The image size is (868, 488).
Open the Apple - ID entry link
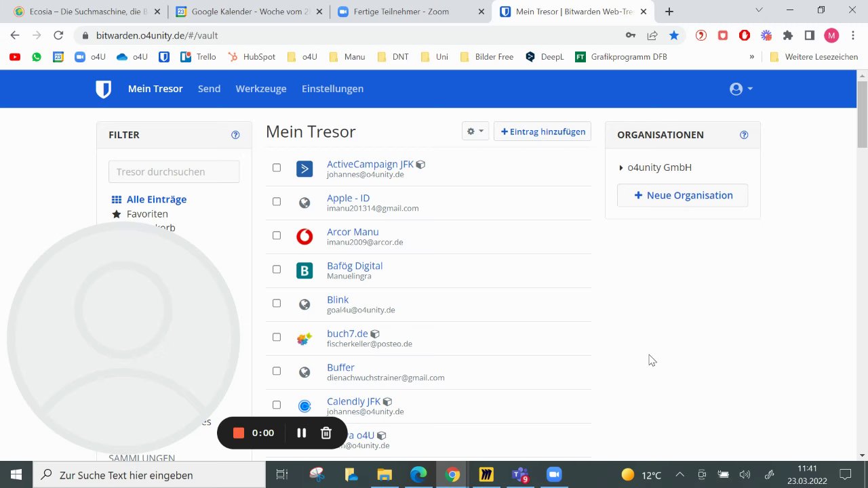pos(348,198)
